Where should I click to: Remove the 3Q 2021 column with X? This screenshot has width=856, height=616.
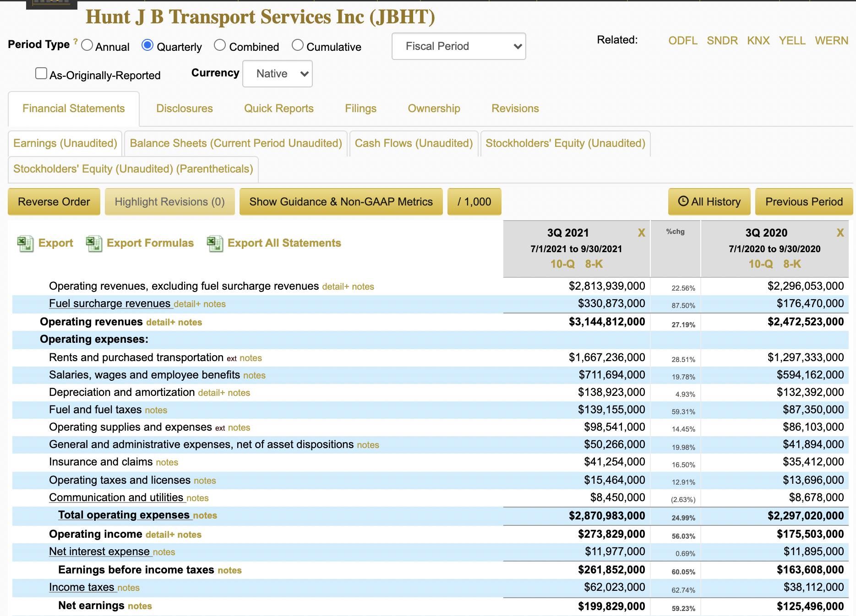[641, 233]
